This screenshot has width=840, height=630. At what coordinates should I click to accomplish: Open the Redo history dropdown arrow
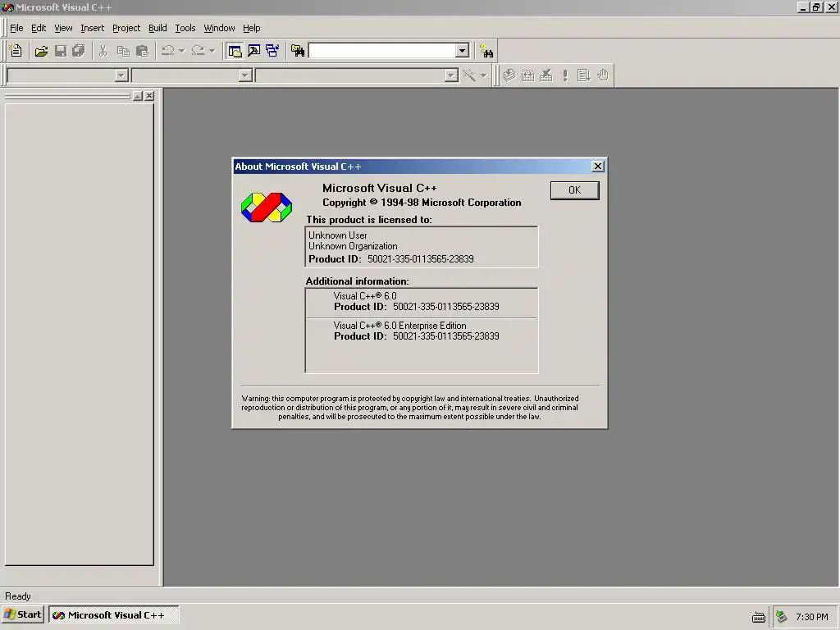212,51
